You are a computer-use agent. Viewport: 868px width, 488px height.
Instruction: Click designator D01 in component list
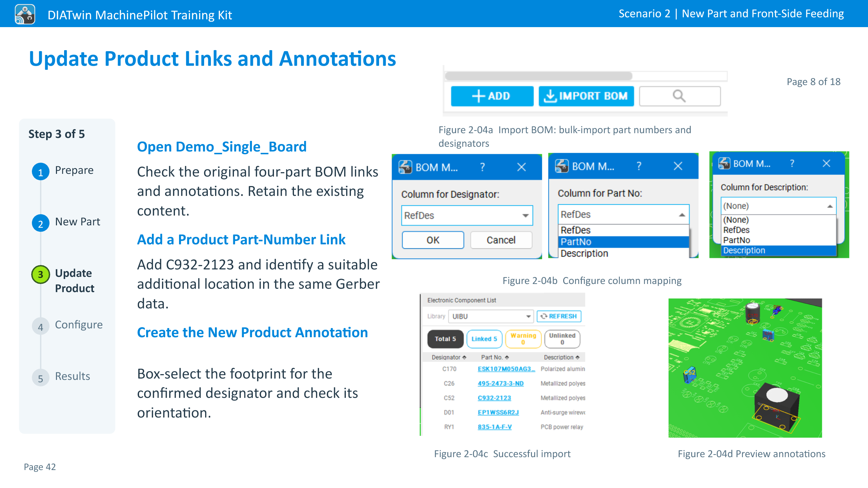(449, 413)
